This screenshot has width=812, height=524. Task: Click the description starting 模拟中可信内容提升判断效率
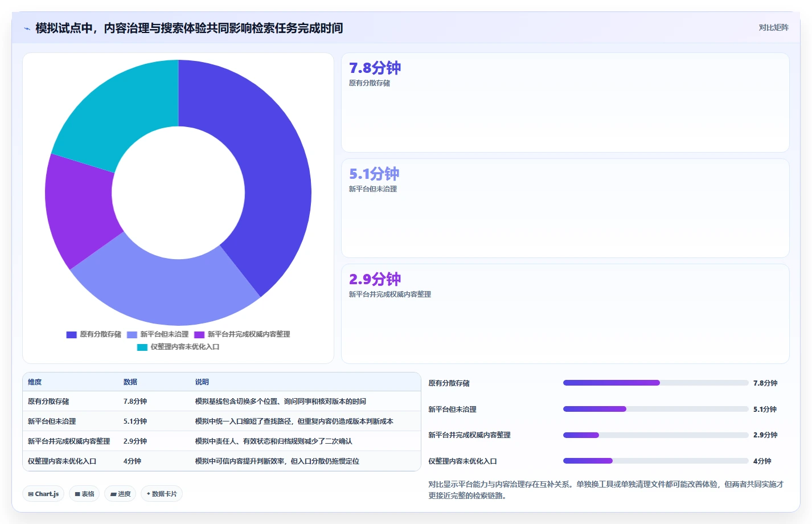[x=277, y=461]
